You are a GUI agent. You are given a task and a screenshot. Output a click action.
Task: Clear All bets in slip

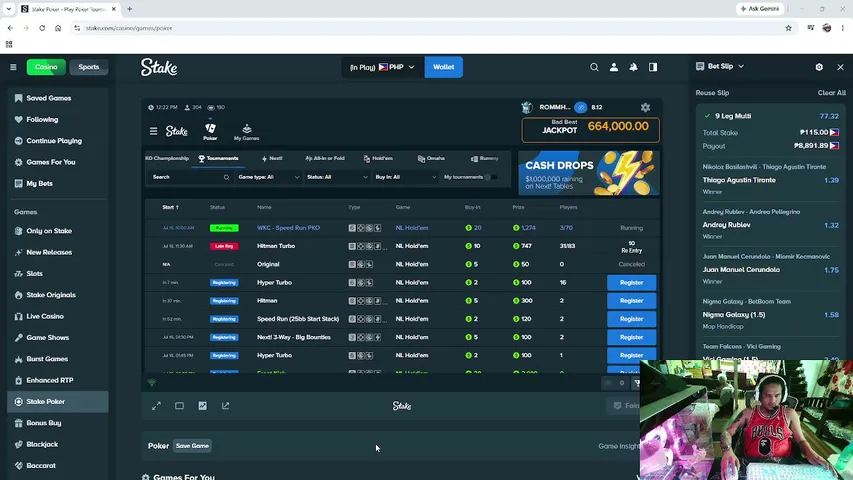pos(831,93)
